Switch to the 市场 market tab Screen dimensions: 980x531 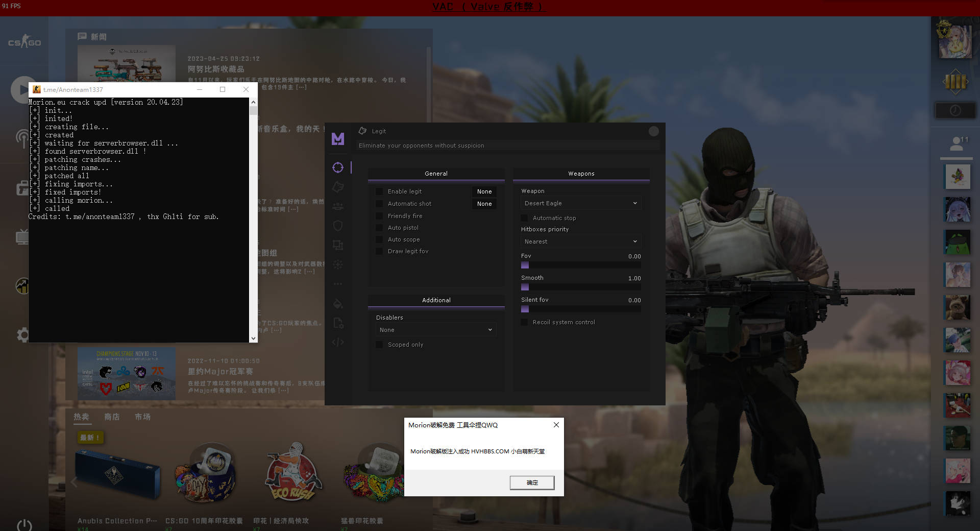(142, 417)
